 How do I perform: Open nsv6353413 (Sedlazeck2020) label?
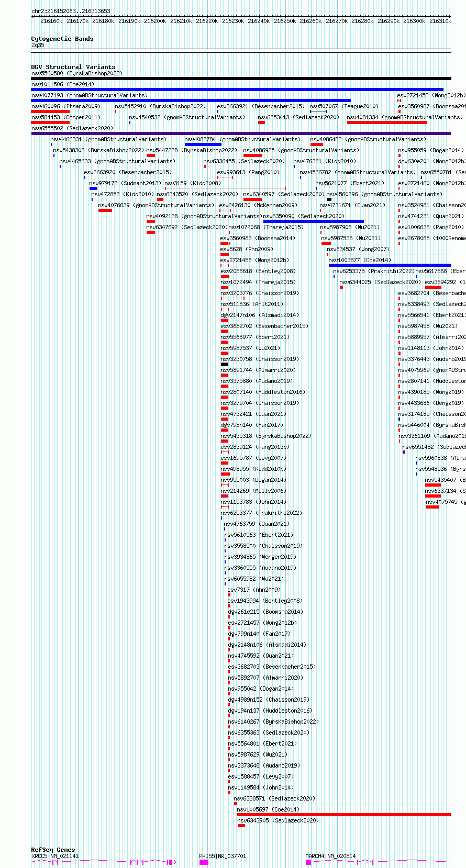(x=298, y=118)
